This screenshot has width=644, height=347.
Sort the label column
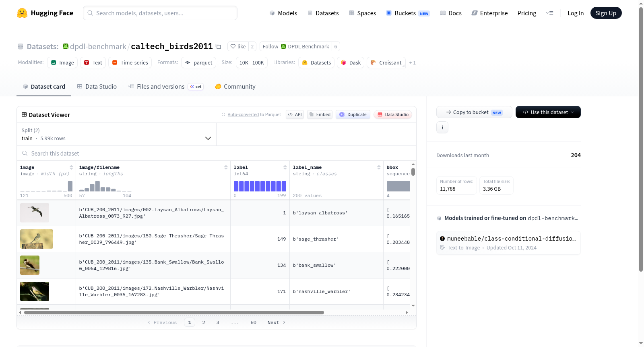pyautogui.click(x=285, y=167)
